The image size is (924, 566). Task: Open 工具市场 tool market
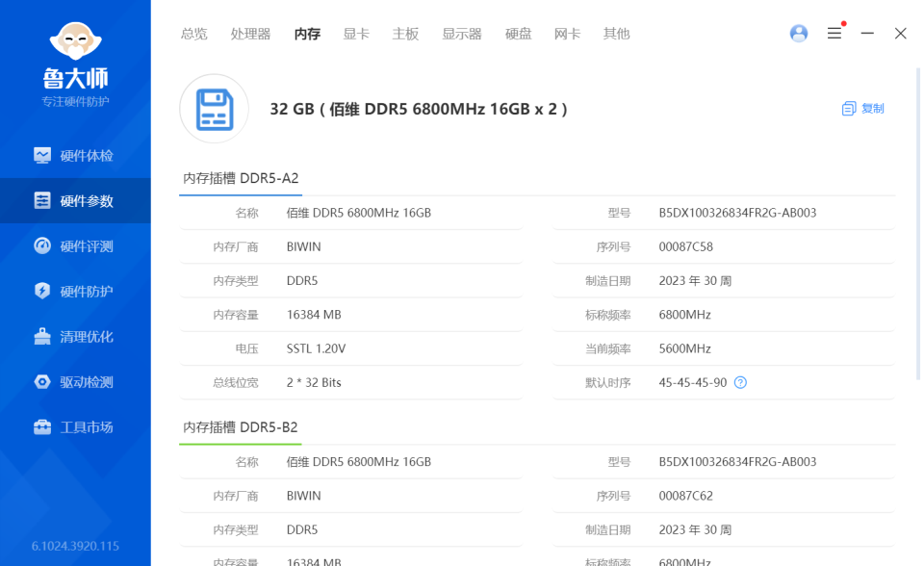point(75,426)
